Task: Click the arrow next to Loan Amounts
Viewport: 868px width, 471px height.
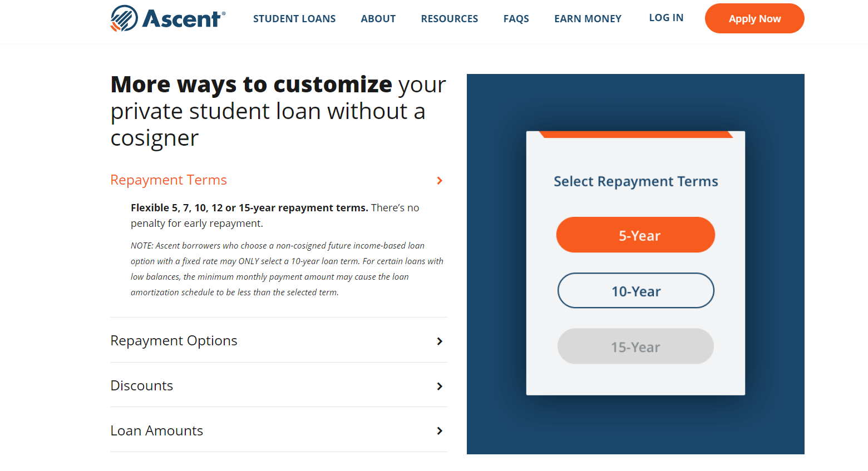Action: click(440, 431)
